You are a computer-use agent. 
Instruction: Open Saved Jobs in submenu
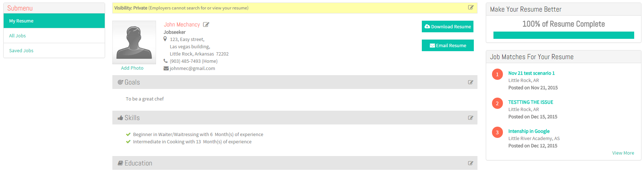click(x=54, y=50)
